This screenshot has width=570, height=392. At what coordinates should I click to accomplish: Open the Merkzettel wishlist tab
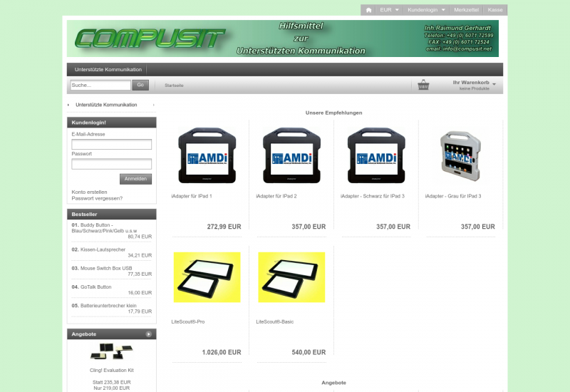(466, 10)
